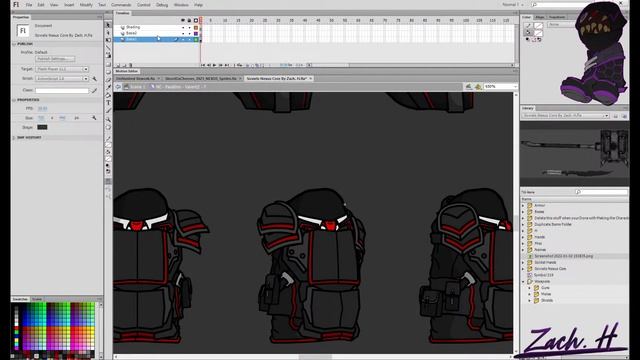Click the wrench icon beside Script dropdown
This screenshot has height=360, width=640.
point(94,78)
